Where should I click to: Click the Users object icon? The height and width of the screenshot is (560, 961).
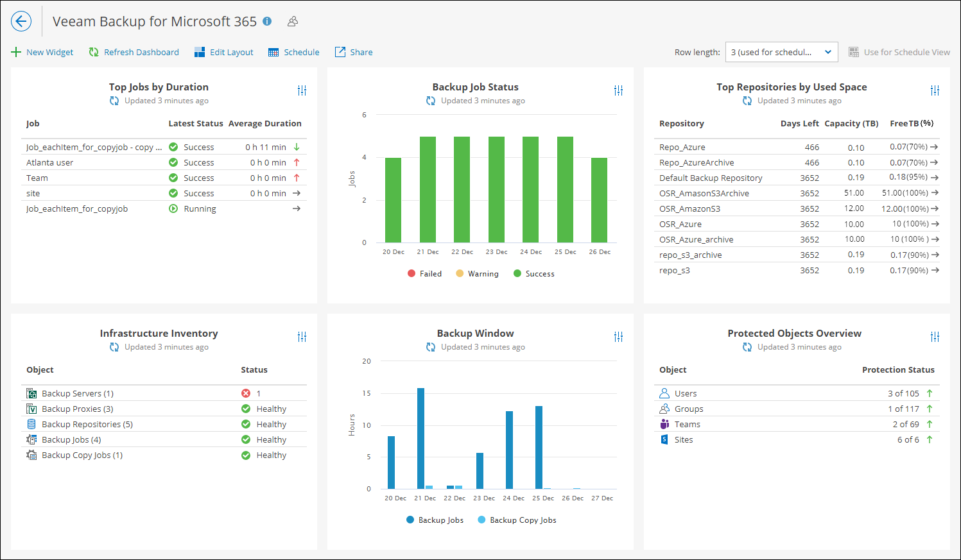point(664,393)
